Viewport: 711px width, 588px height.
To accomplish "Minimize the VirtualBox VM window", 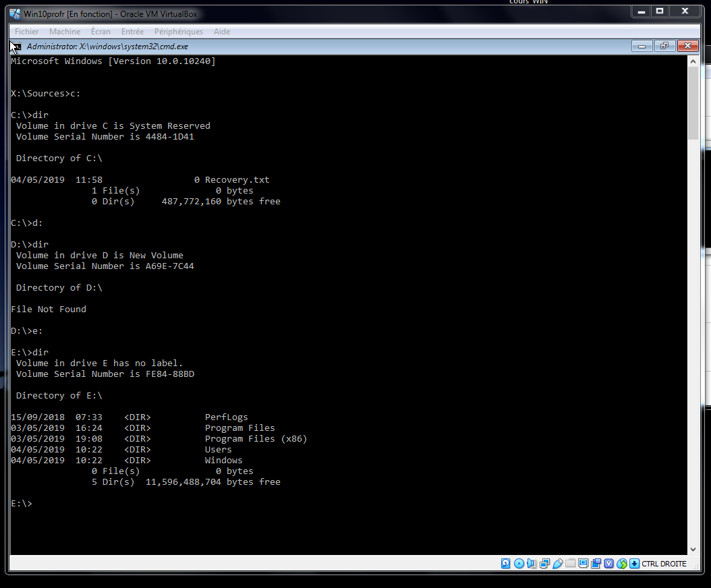I will coord(641,11).
